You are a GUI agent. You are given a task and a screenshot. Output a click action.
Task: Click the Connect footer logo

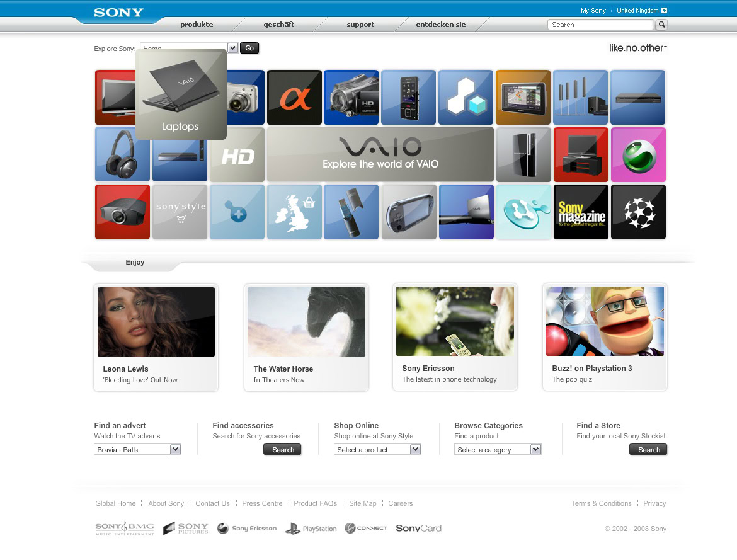(366, 528)
